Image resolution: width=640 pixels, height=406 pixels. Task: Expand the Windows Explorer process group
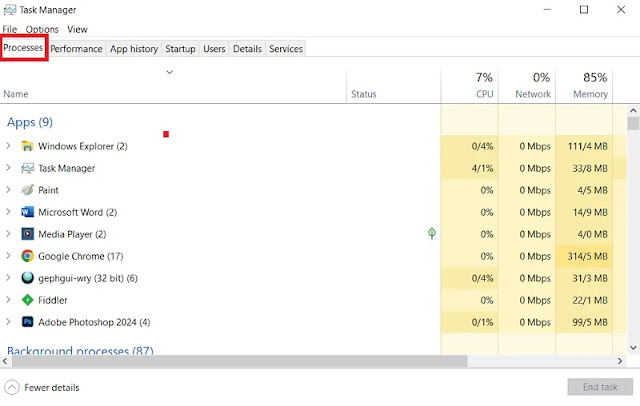tap(8, 146)
